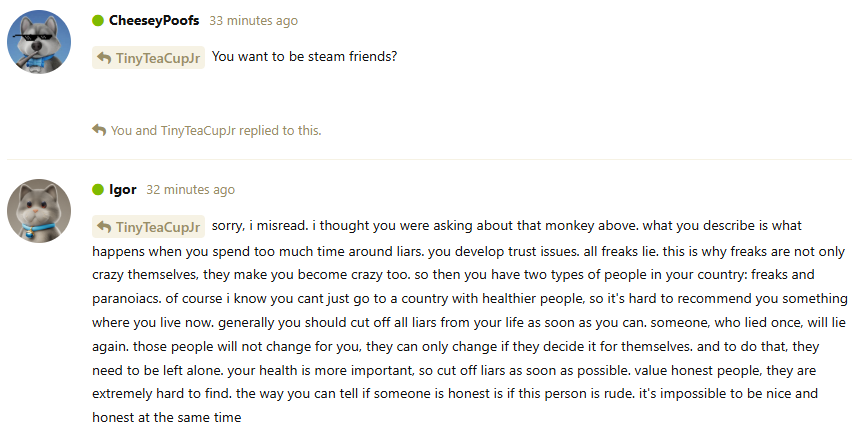The width and height of the screenshot is (857, 438).
Task: Click TinyTeaCupJr name in CheeseyPoofs's comment
Action: tap(157, 58)
